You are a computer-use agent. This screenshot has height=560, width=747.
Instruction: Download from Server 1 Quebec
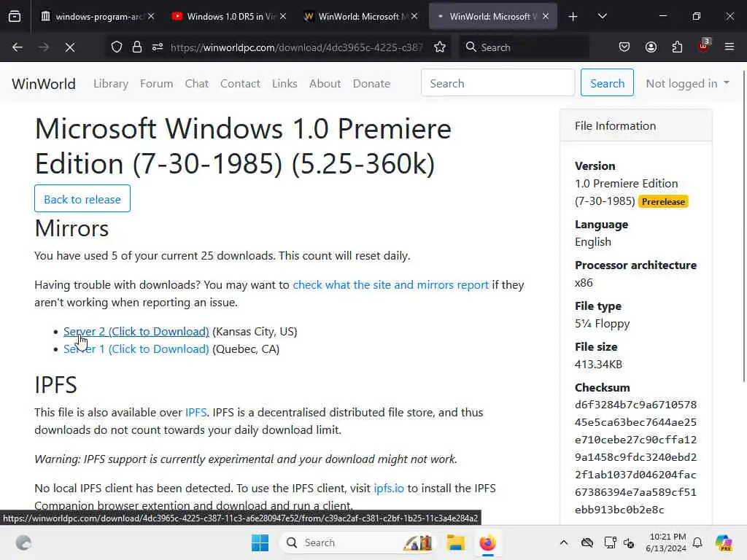pyautogui.click(x=136, y=349)
